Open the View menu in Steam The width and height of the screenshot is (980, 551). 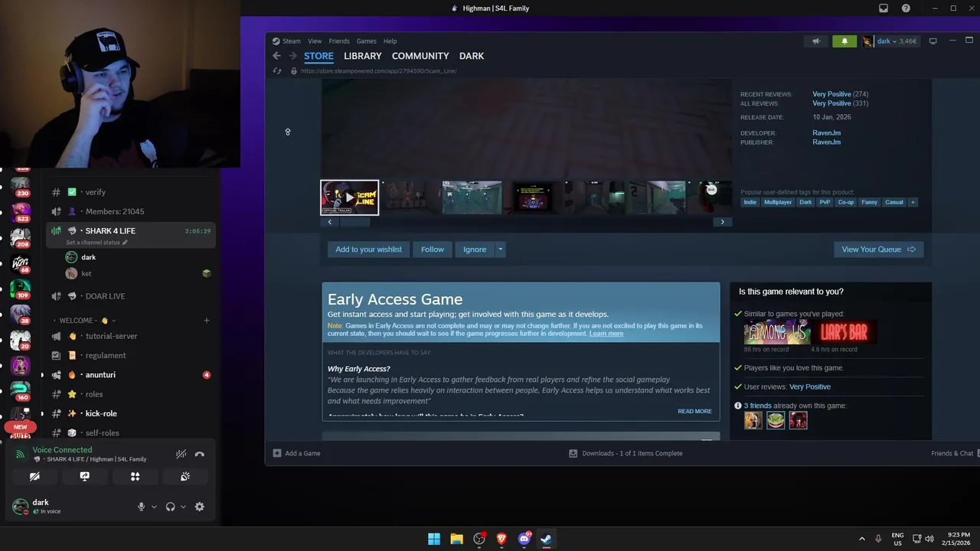click(315, 41)
